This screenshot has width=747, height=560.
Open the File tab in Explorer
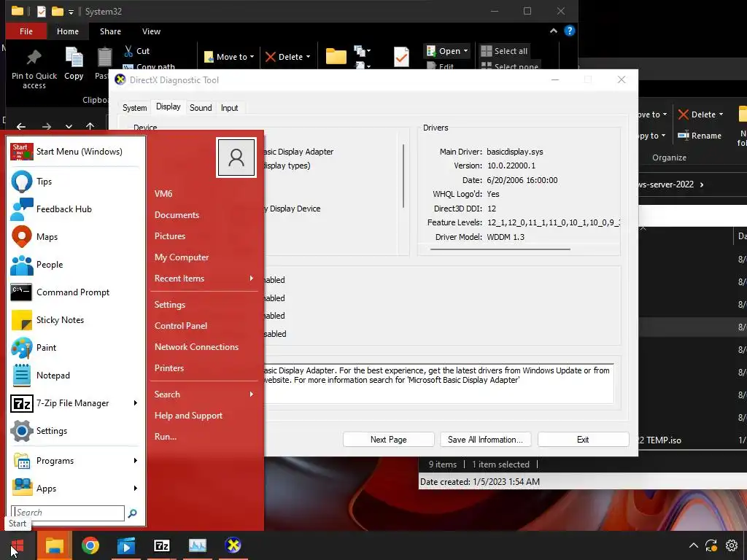tap(26, 31)
